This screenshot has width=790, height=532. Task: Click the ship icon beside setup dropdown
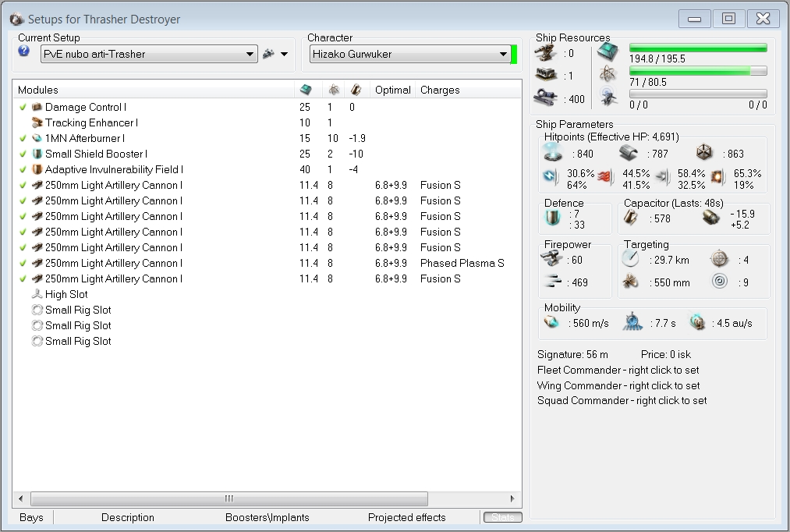click(268, 53)
